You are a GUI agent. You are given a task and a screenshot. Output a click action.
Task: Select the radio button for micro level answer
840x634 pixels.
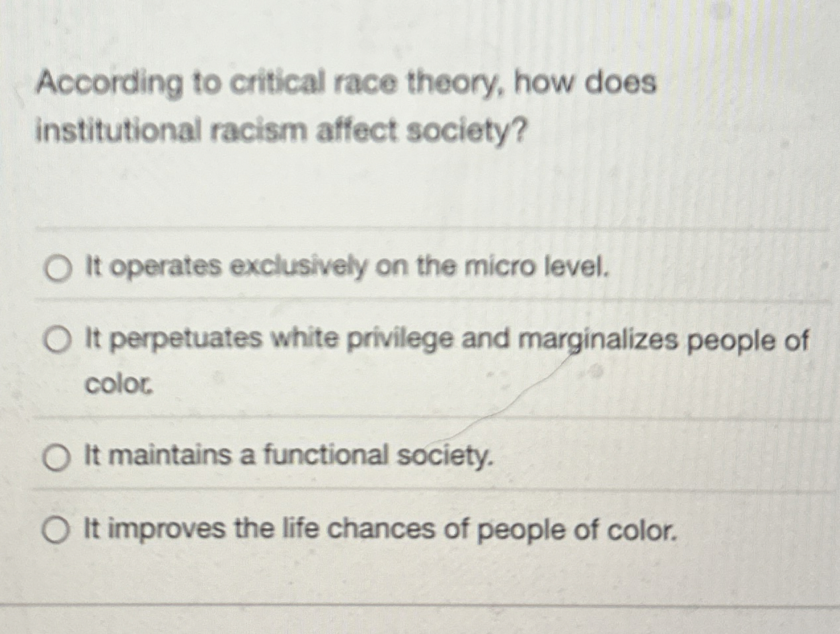pos(57,268)
